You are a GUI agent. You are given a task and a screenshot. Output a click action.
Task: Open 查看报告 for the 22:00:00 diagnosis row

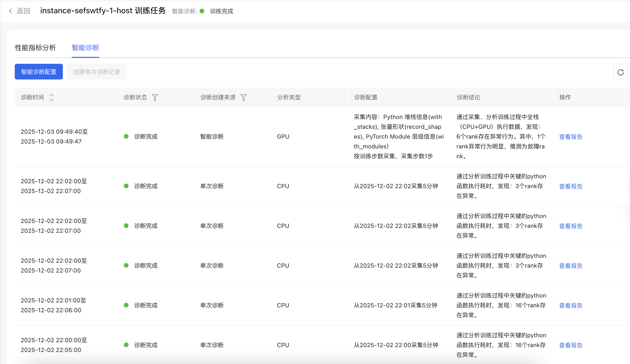(571, 345)
